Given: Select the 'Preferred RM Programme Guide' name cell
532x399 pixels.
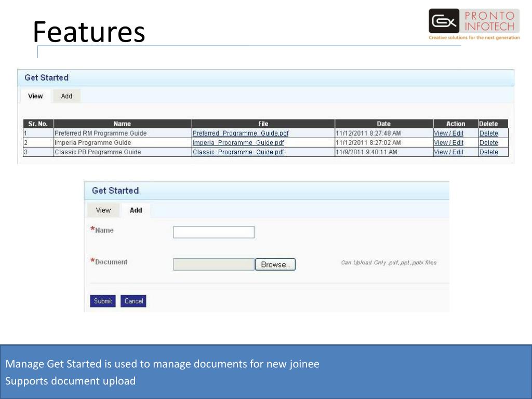Looking at the screenshot, I should (123, 134).
